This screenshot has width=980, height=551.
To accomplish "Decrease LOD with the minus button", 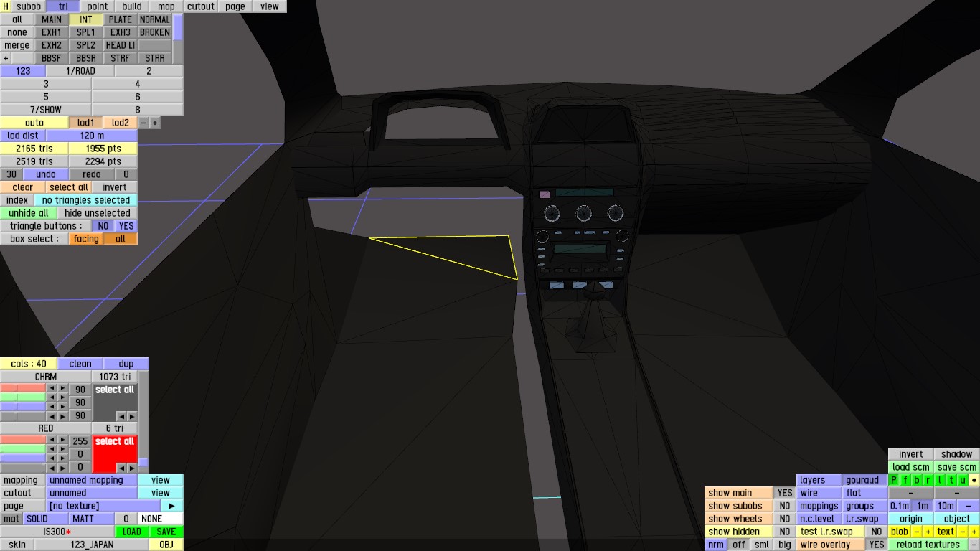I will (x=143, y=123).
